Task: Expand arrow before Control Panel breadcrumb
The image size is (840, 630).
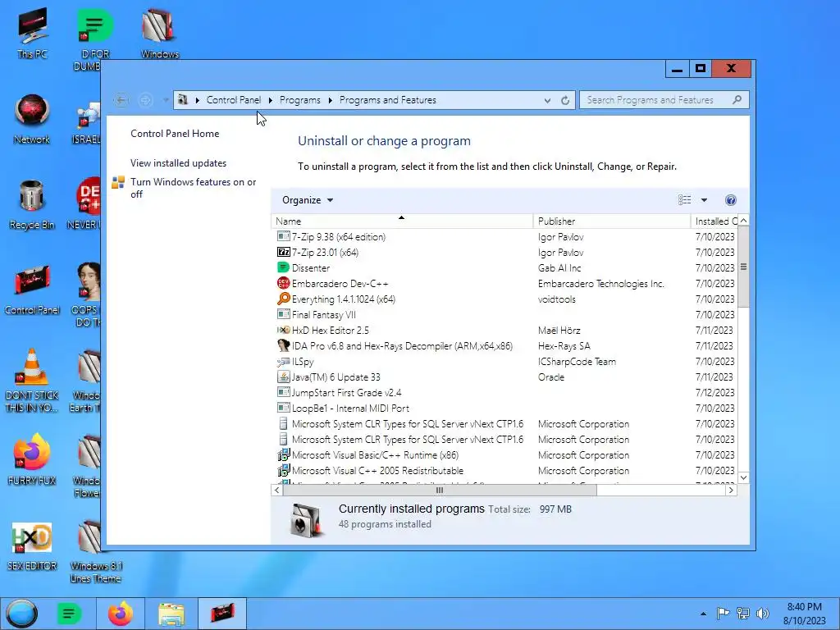Action: (x=197, y=100)
